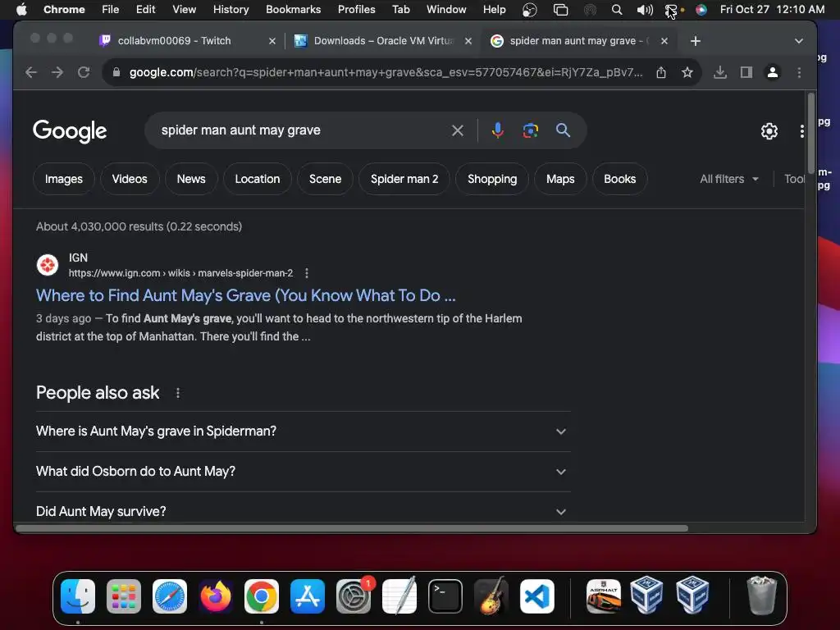This screenshot has height=630, width=840.
Task: Filter results by Images
Action: (64, 179)
